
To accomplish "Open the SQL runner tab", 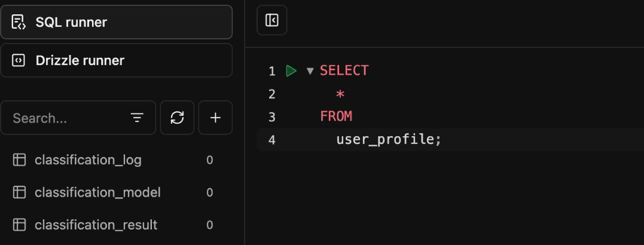I will [x=117, y=22].
